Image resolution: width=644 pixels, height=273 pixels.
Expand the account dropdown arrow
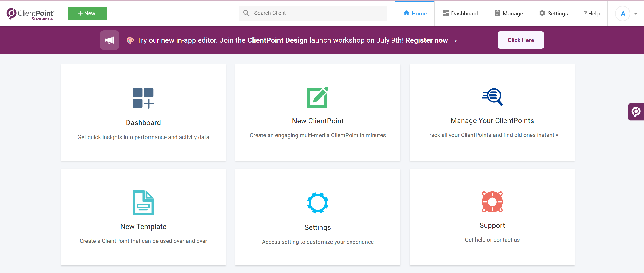tap(636, 13)
